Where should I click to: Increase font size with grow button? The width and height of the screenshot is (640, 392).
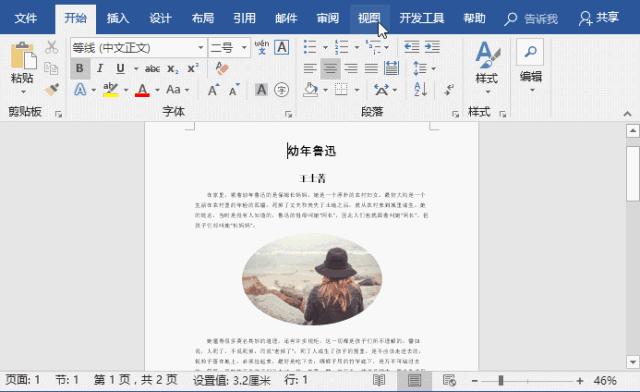point(213,89)
